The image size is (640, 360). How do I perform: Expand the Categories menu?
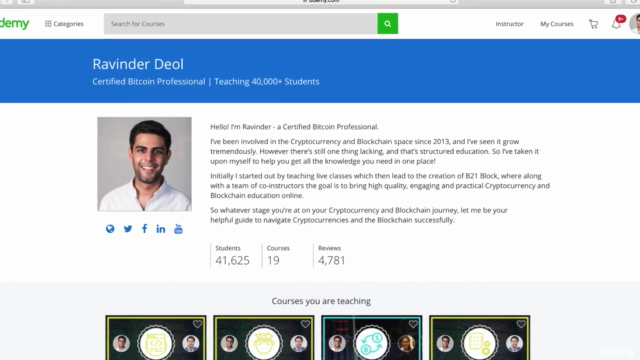(64, 24)
